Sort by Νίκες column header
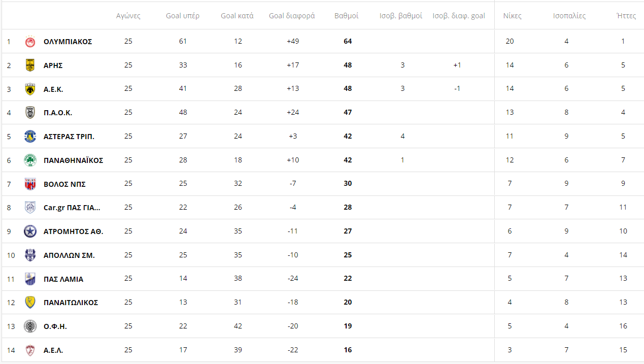 point(512,16)
